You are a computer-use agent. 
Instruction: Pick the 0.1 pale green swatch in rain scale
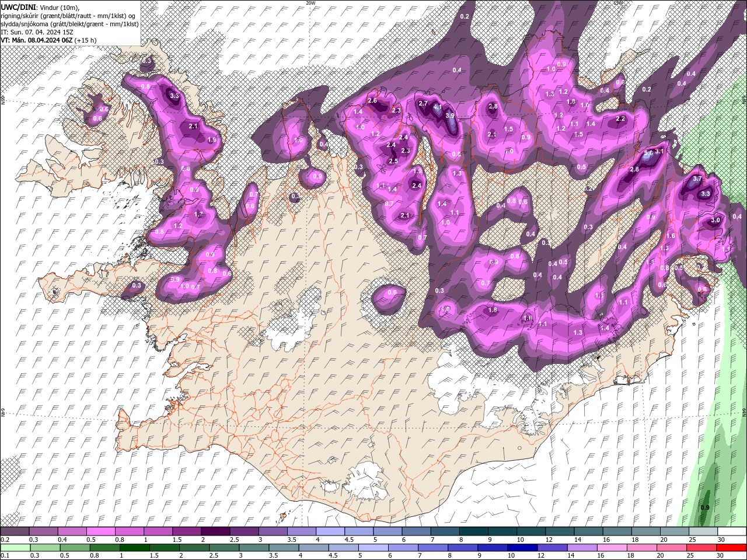pos(15,548)
